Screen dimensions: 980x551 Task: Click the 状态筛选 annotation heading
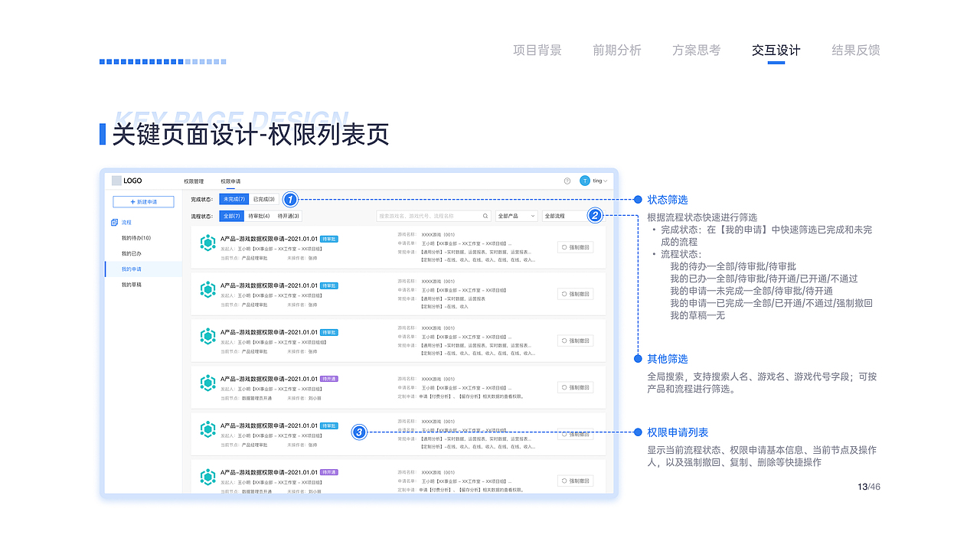point(668,200)
